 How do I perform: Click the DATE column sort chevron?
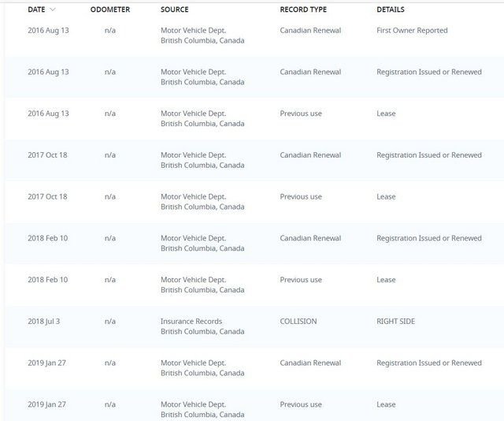pyautogui.click(x=53, y=9)
